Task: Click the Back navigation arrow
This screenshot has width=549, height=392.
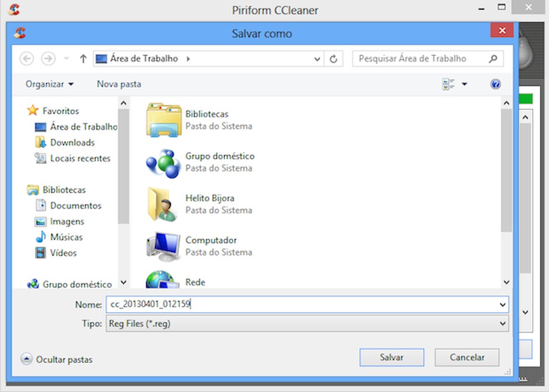Action: click(27, 59)
